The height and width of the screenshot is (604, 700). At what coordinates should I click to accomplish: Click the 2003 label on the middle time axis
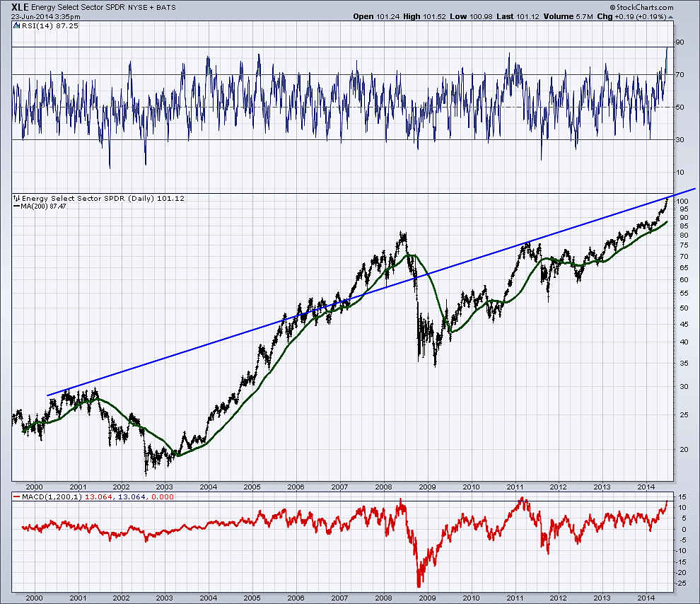[164, 487]
